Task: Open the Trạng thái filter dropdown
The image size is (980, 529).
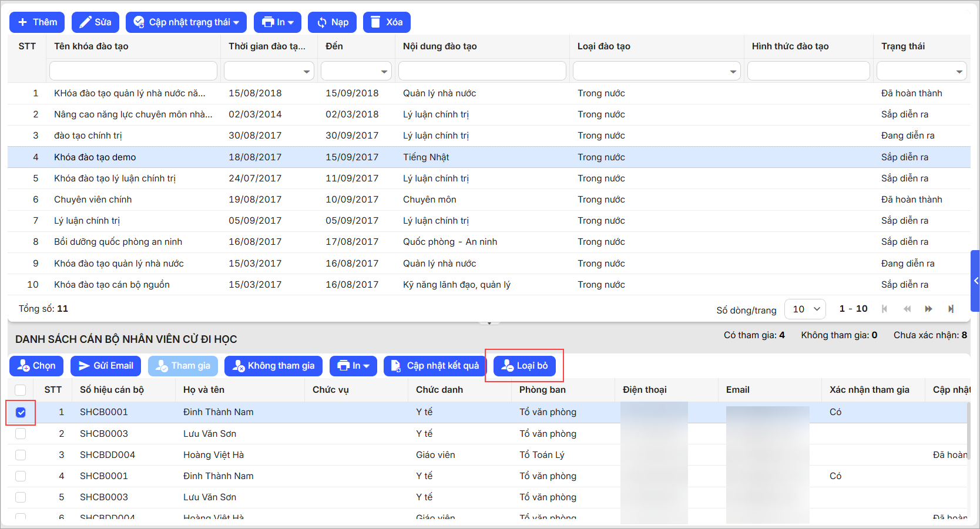Action: click(921, 71)
